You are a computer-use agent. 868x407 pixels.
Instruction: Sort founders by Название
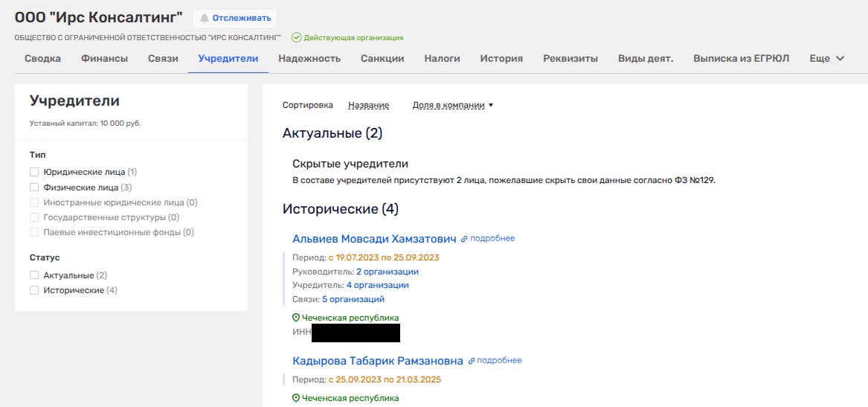(368, 106)
